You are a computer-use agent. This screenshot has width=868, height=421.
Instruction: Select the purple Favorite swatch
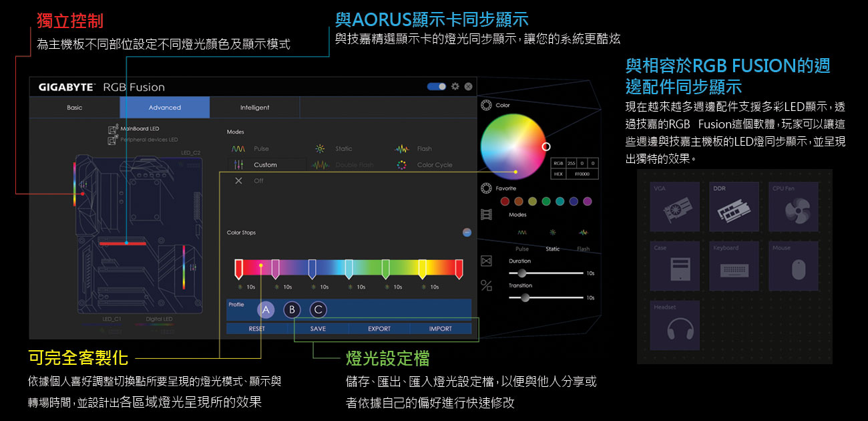click(x=588, y=201)
